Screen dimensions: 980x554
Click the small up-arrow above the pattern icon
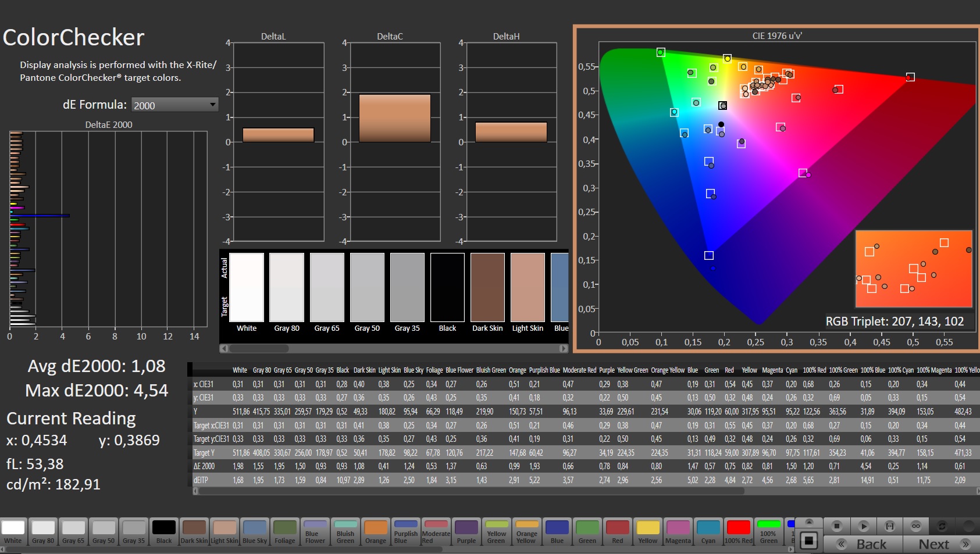(808, 521)
